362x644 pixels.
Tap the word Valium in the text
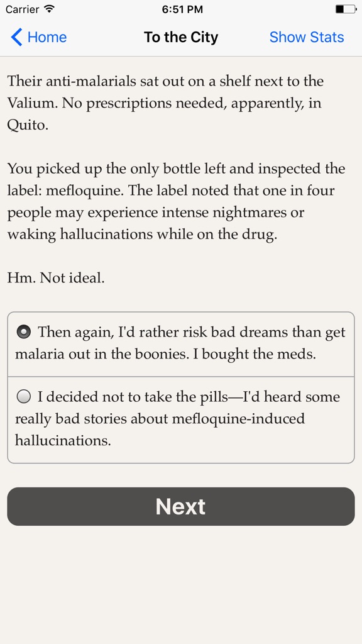click(32, 103)
